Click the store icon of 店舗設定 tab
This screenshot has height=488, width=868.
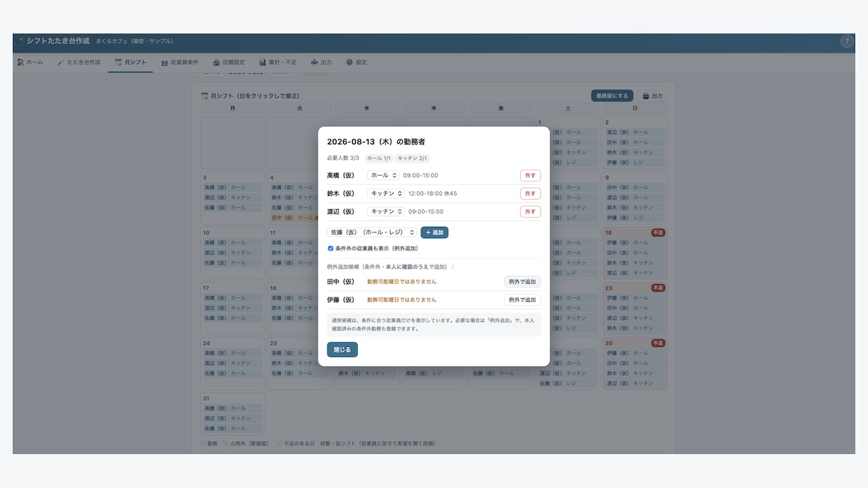216,63
